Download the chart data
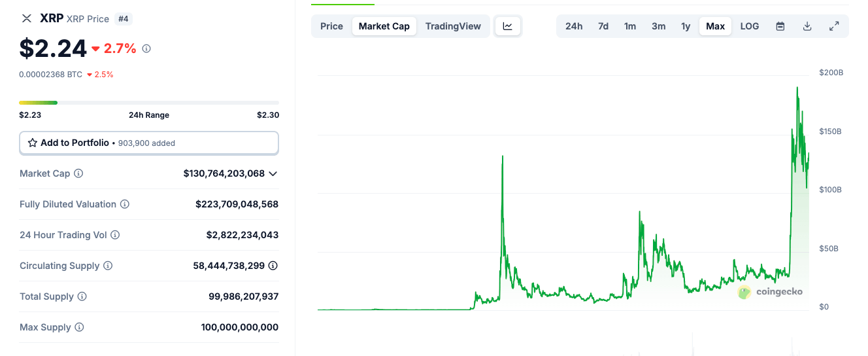This screenshot has height=356, width=868. (x=807, y=26)
